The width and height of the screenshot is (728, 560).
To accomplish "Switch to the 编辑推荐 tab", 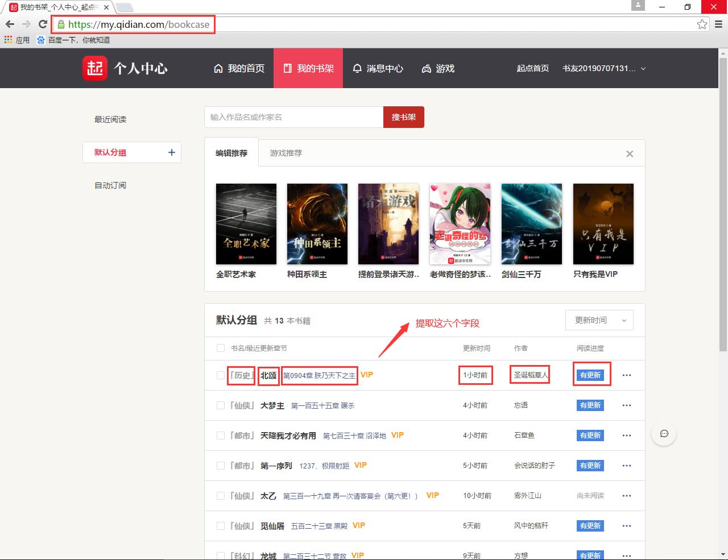I will 231,153.
